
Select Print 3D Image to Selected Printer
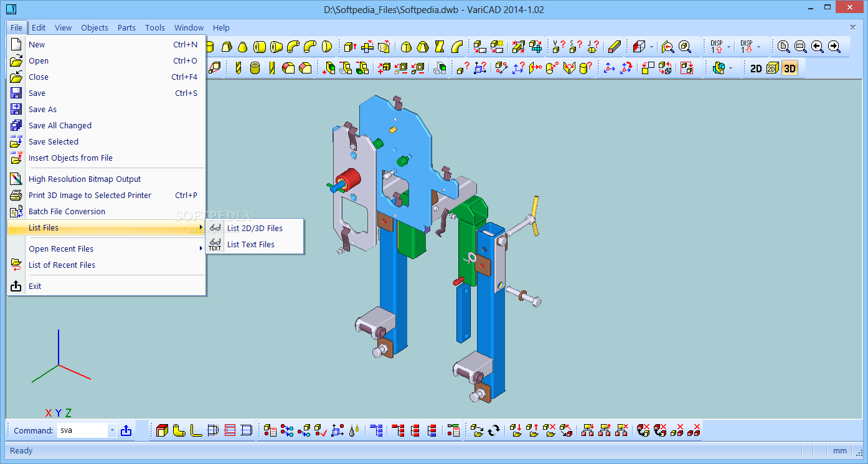(x=106, y=195)
